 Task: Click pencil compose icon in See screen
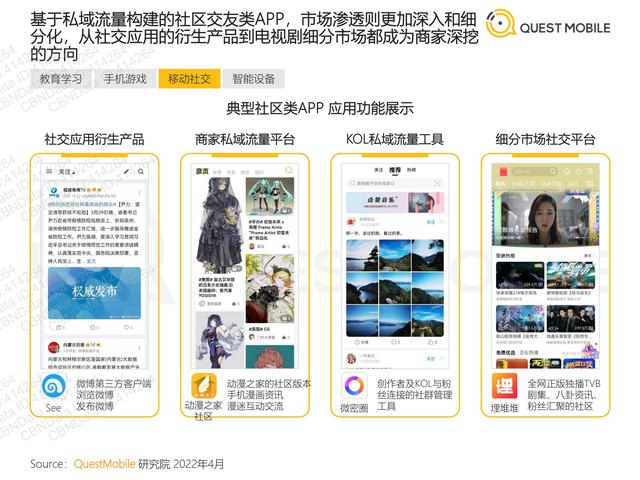pyautogui.click(x=127, y=171)
